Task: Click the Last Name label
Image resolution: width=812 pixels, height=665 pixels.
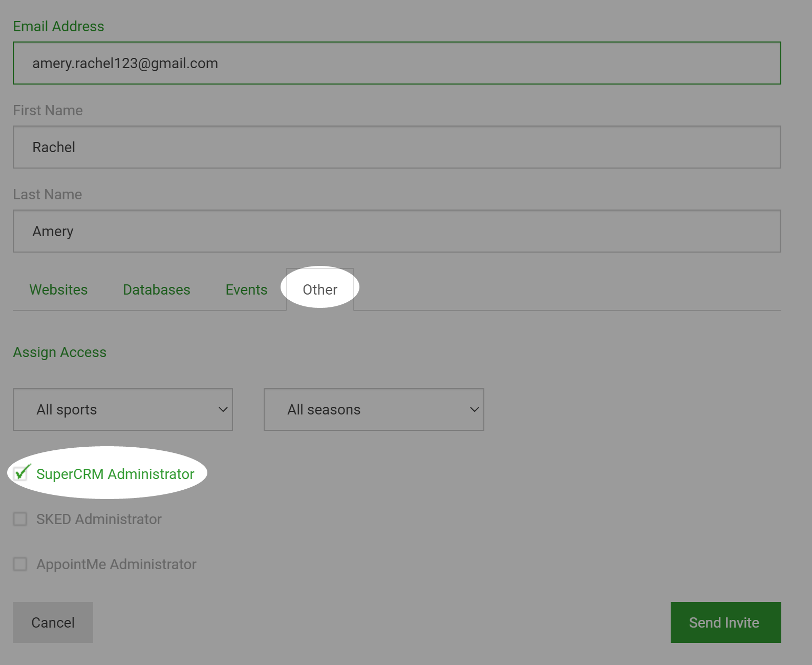Action: point(47,194)
